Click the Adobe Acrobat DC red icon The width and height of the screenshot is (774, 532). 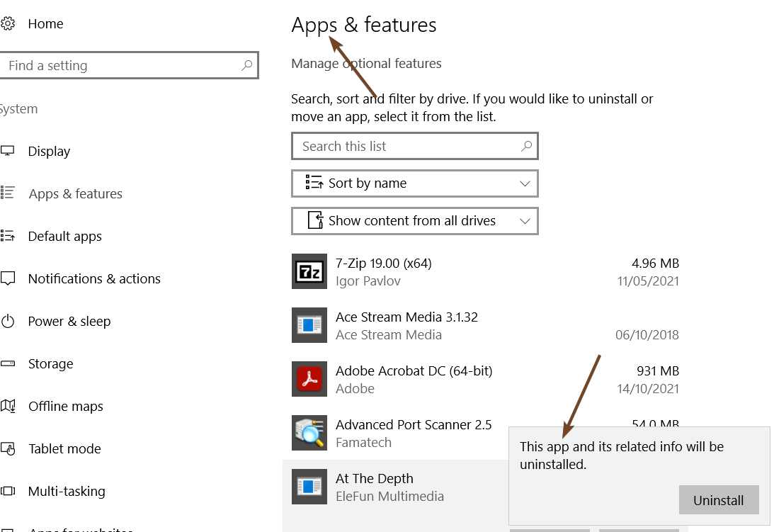click(309, 379)
